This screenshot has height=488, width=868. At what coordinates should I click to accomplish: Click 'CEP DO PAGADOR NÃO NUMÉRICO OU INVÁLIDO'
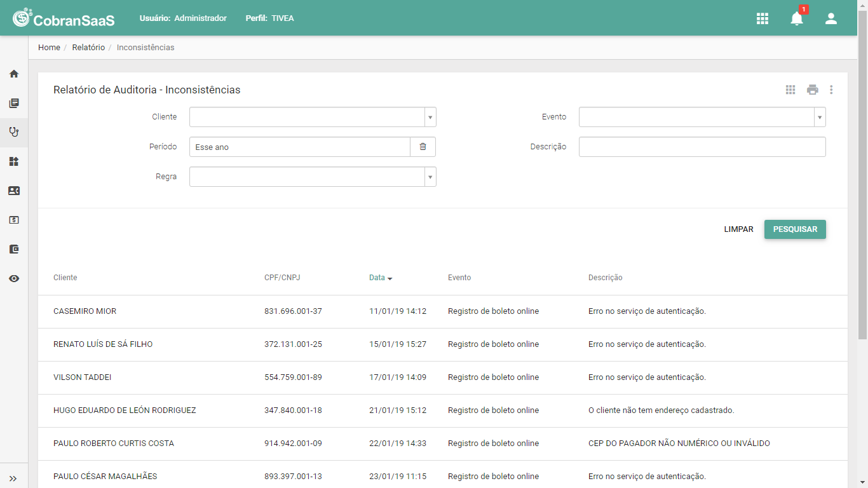coord(679,444)
